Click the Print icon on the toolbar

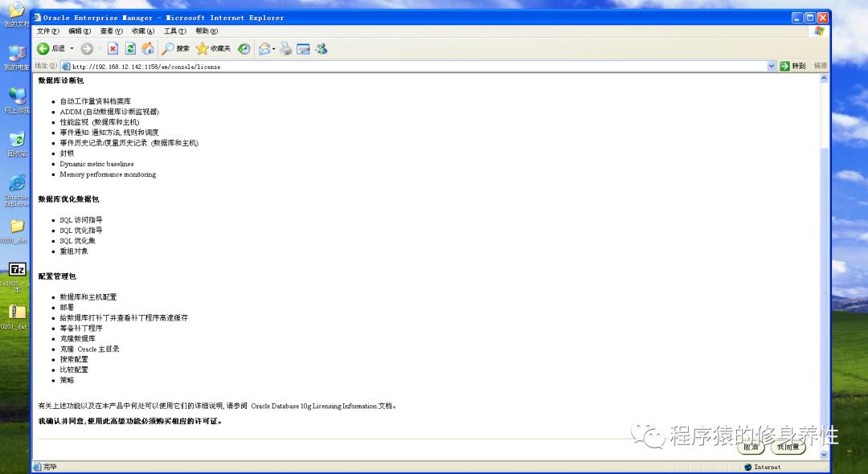click(x=285, y=48)
